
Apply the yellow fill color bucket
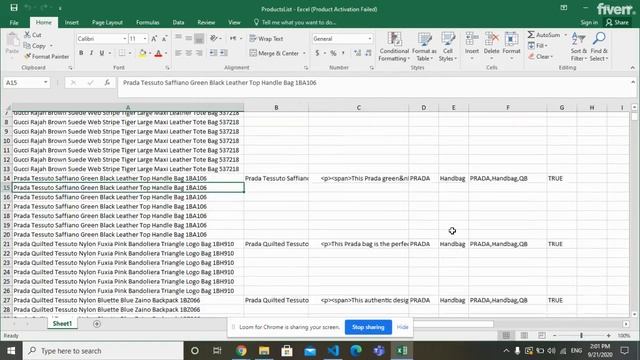pyautogui.click(x=142, y=53)
